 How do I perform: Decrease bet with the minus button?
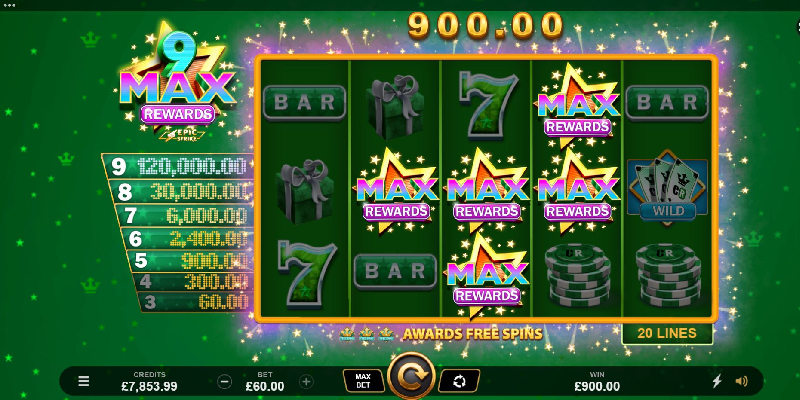click(x=224, y=381)
